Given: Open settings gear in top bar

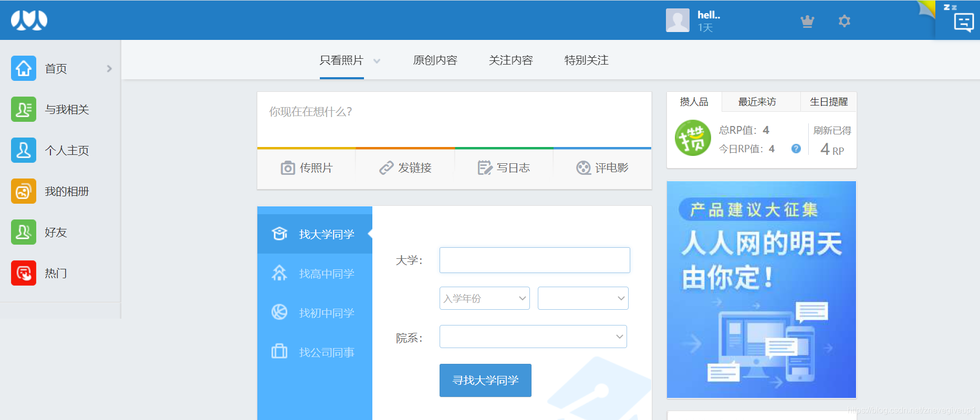Looking at the screenshot, I should pos(844,22).
